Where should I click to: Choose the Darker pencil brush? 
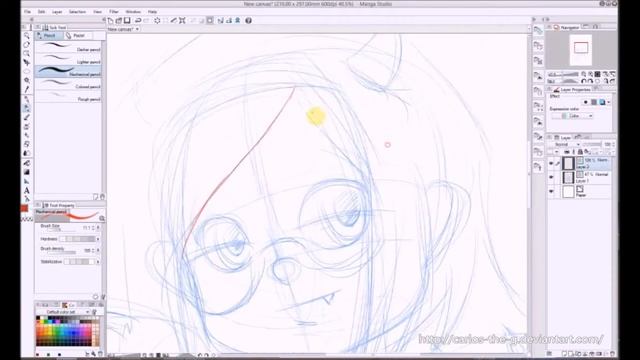click(x=68, y=47)
